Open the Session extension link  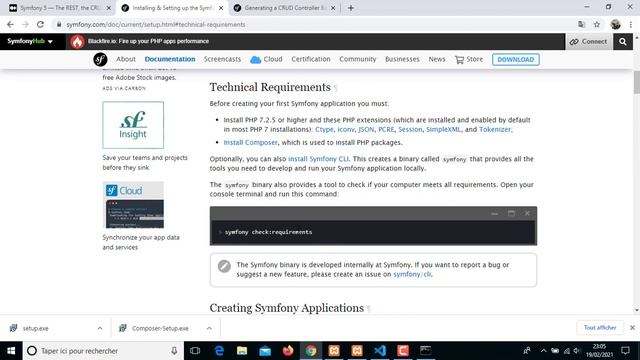pos(410,129)
